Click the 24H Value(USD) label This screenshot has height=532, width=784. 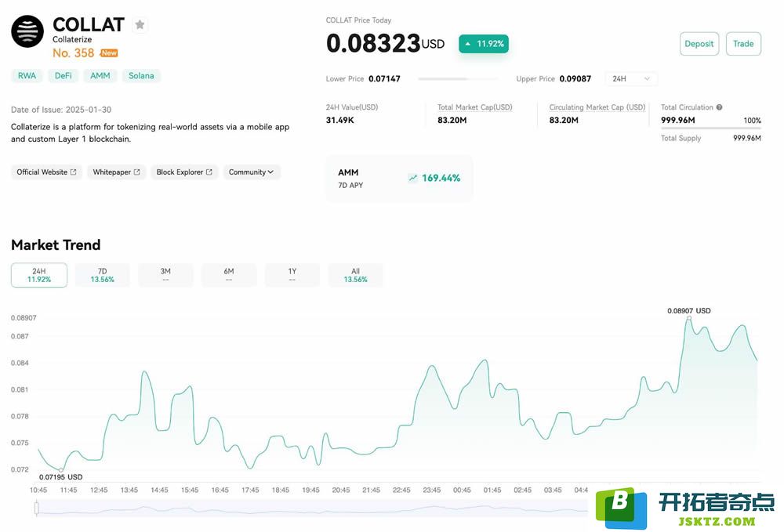coord(352,107)
